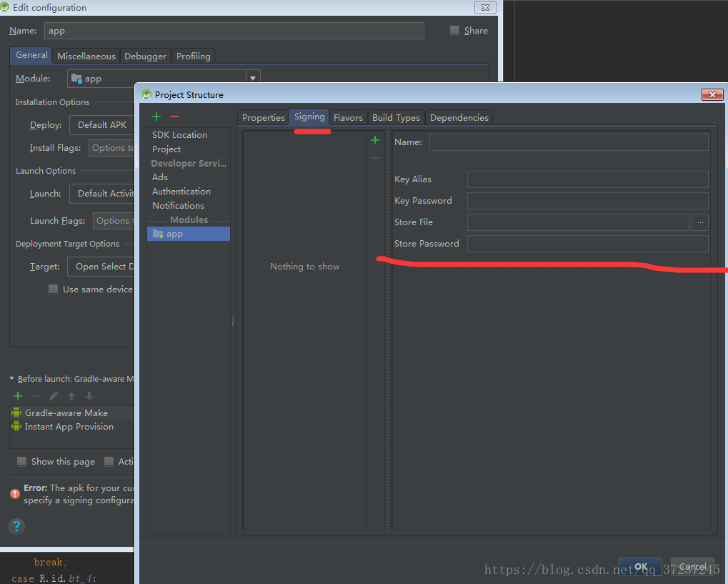The image size is (728, 584).
Task: Open the Dependencies tab
Action: (x=459, y=117)
